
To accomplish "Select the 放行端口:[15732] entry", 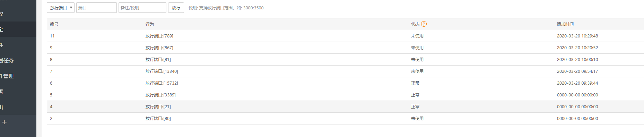I will click(x=345, y=83).
